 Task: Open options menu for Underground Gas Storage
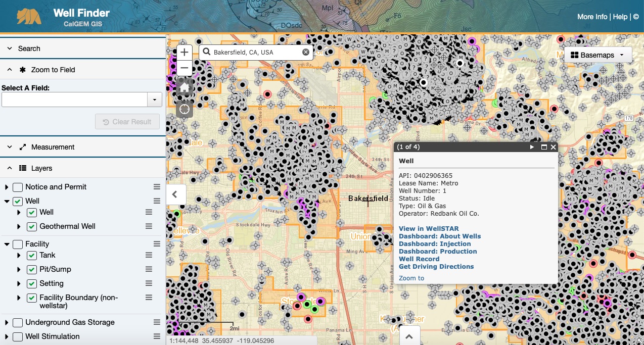(157, 322)
